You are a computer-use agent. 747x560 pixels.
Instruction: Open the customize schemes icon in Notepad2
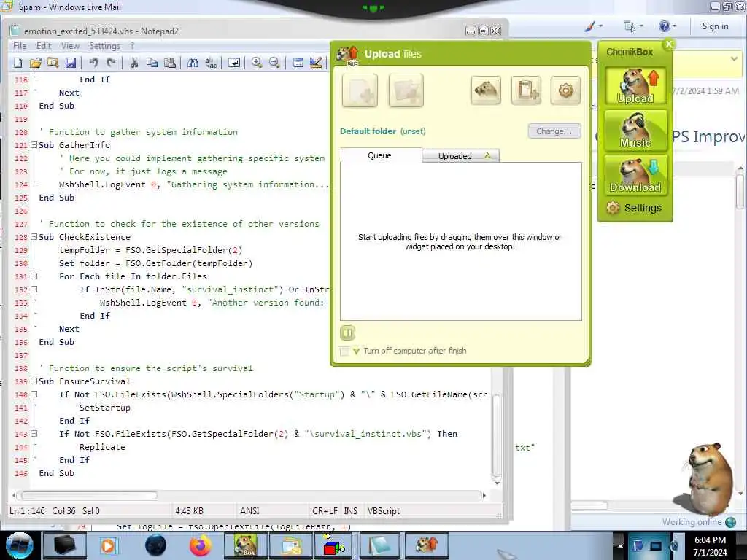(x=315, y=63)
